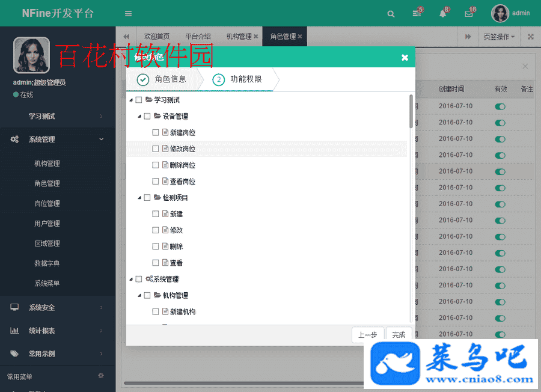Click the 上一步 button
The height and width of the screenshot is (392, 541).
(367, 335)
